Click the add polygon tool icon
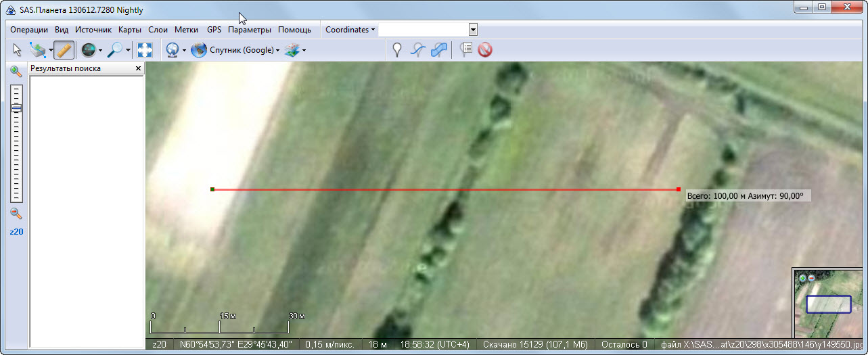Viewport: 868px width, 355px height. pyautogui.click(x=439, y=50)
